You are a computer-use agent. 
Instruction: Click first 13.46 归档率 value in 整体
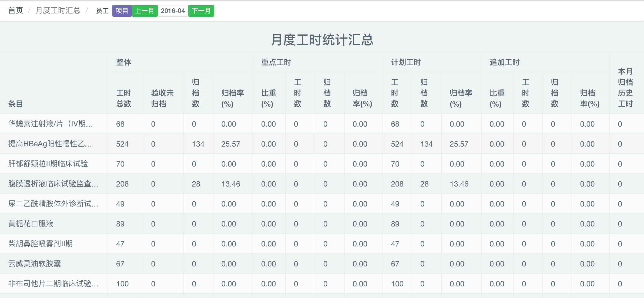231,184
